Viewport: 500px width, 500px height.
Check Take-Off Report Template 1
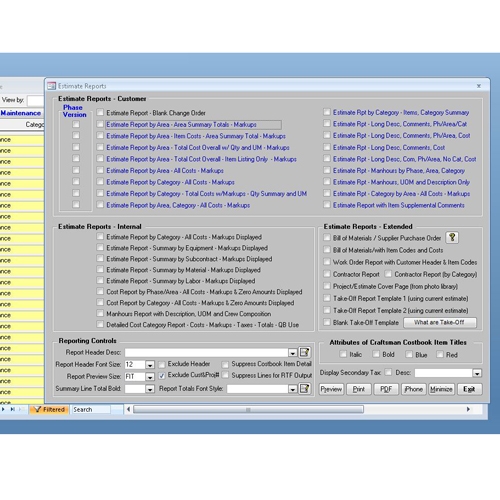327,298
